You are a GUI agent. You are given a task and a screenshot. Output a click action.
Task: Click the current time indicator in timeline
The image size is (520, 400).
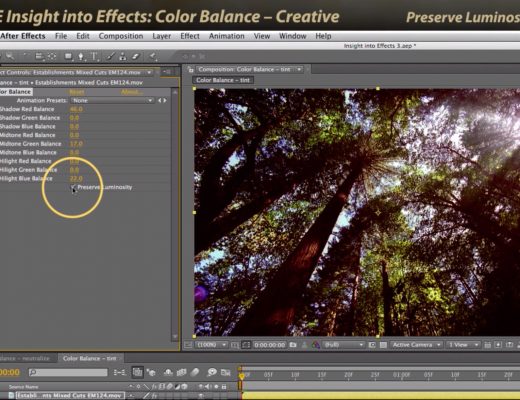tap(242, 375)
